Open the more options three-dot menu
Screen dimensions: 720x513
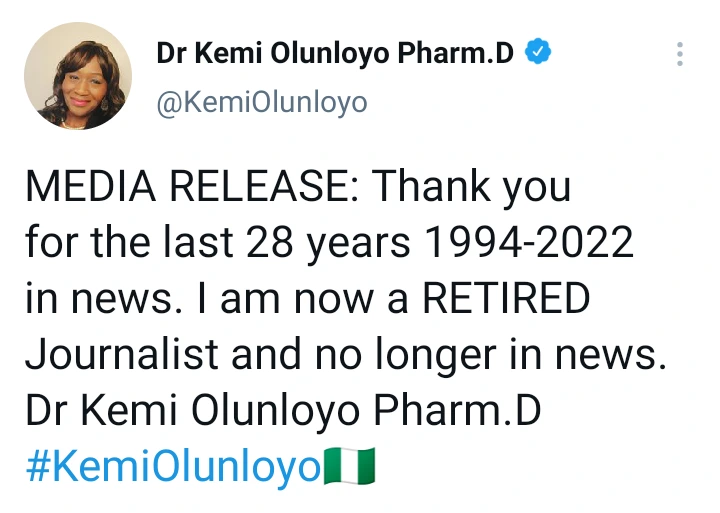coord(680,54)
